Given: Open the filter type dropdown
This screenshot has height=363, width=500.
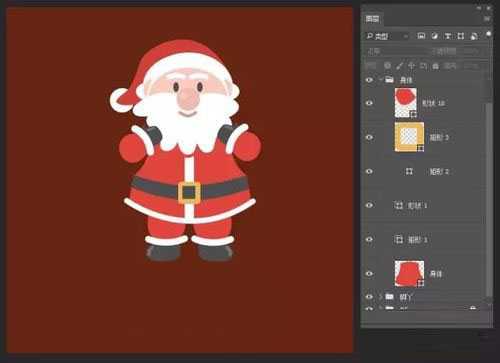Looking at the screenshot, I should 387,36.
